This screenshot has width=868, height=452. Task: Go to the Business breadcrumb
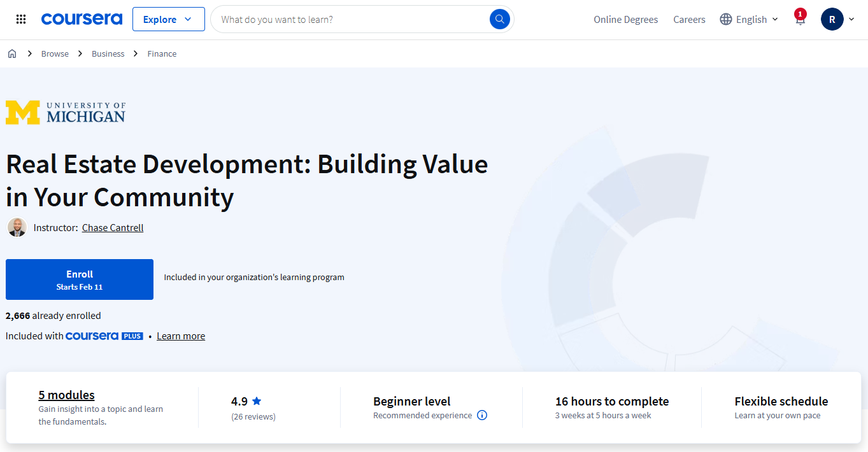pyautogui.click(x=108, y=53)
